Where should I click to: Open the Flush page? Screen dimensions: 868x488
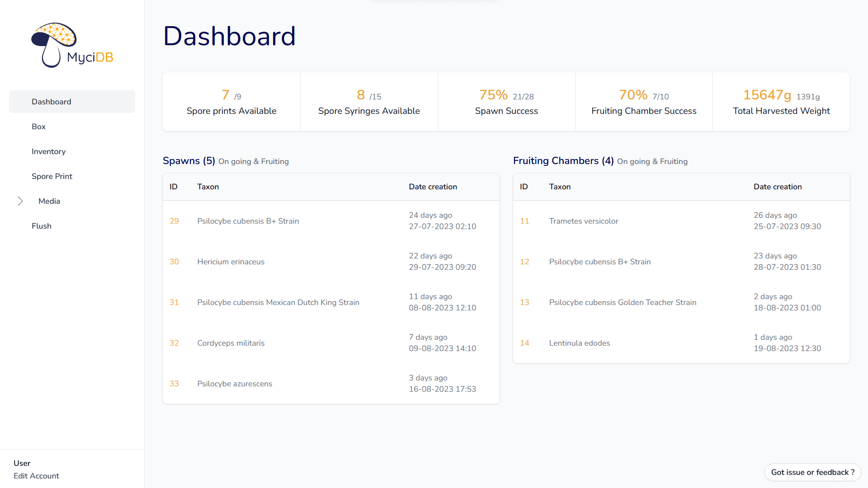(41, 226)
